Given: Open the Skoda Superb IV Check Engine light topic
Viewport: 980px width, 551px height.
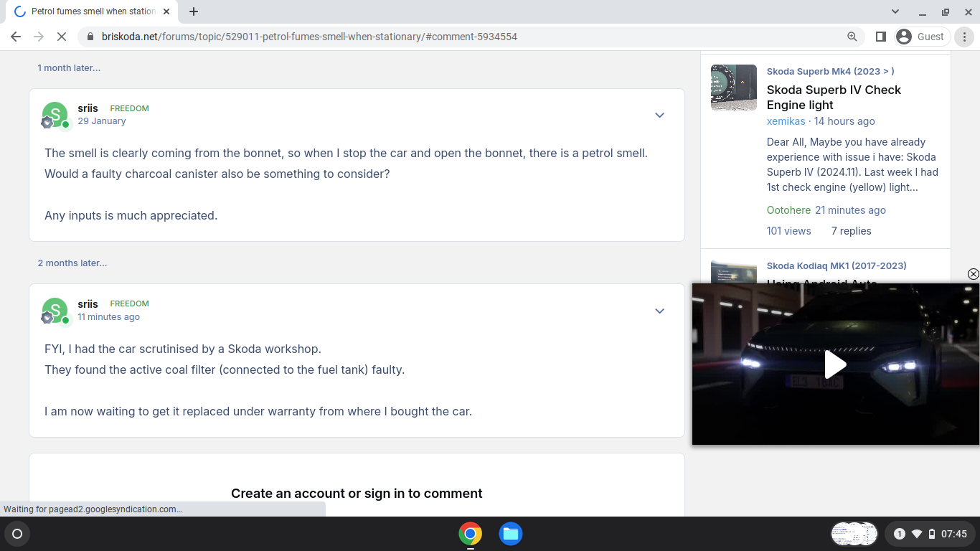Looking at the screenshot, I should pyautogui.click(x=834, y=97).
